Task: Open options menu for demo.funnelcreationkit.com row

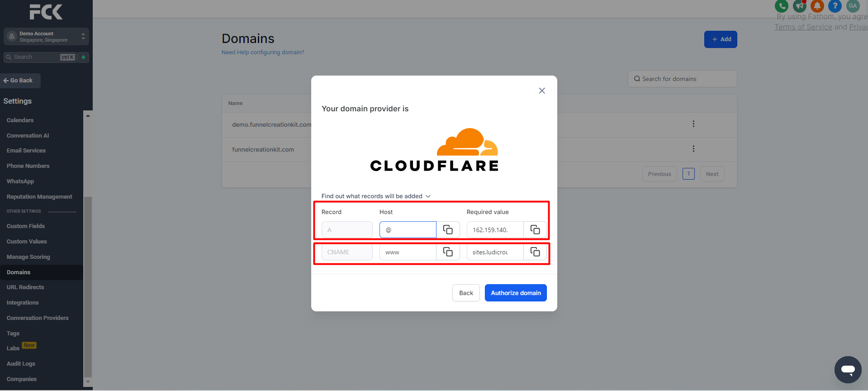Action: click(693, 124)
